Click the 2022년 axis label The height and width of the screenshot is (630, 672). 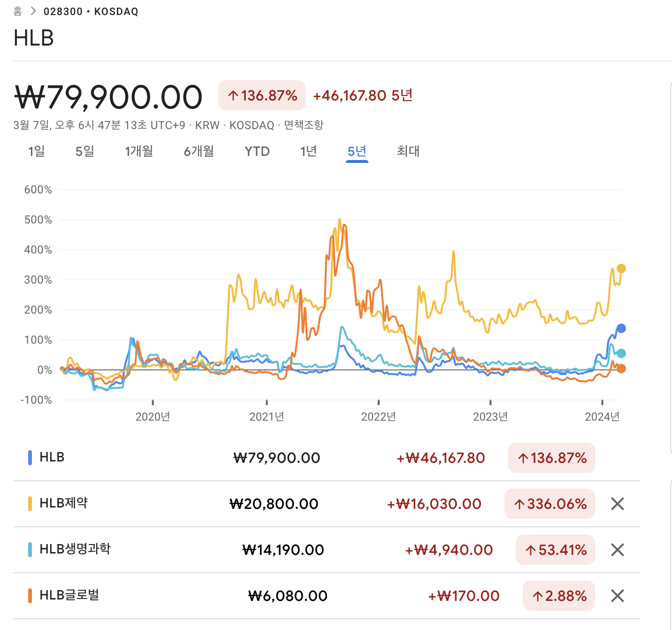point(379,416)
